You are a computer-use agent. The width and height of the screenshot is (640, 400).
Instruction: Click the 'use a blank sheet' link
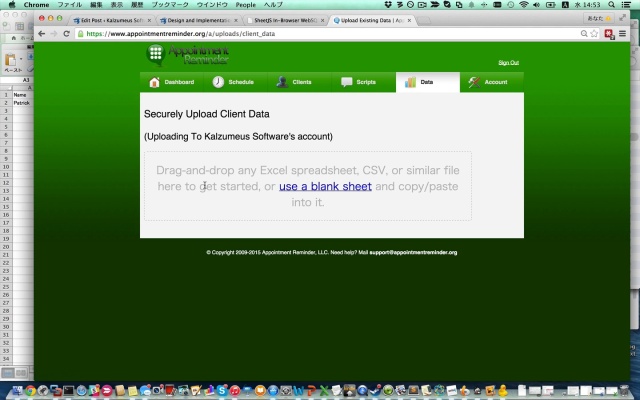point(325,186)
